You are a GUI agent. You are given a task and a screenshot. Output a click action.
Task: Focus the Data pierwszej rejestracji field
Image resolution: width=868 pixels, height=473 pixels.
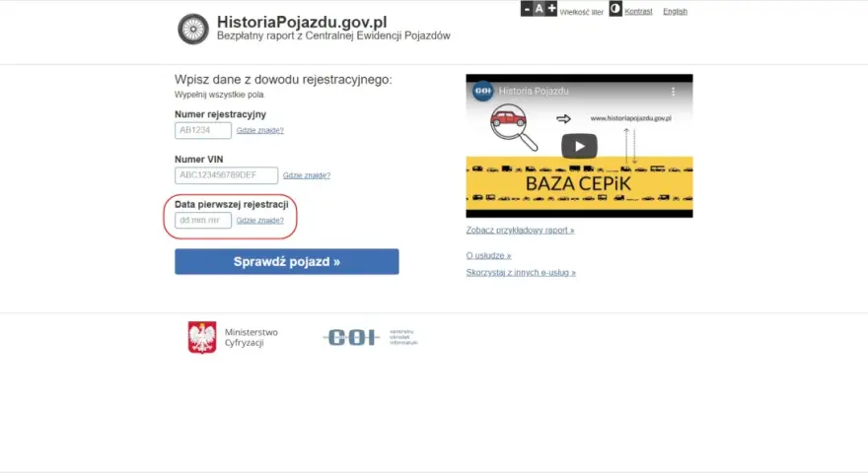click(x=203, y=220)
